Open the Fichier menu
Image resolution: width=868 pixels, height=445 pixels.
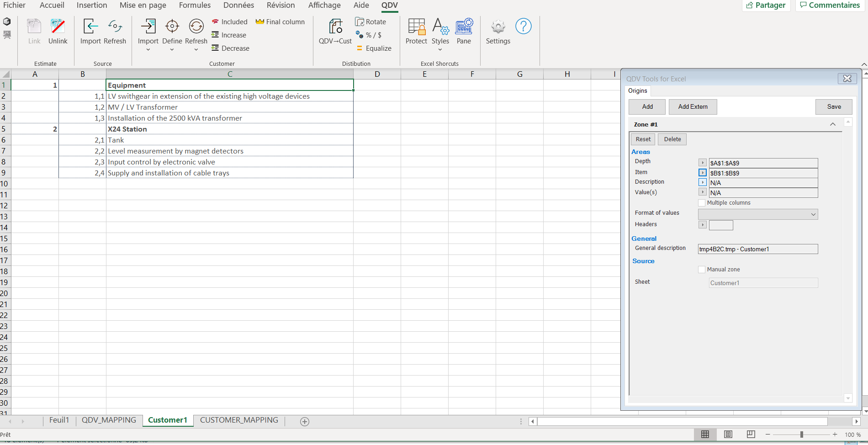[14, 5]
